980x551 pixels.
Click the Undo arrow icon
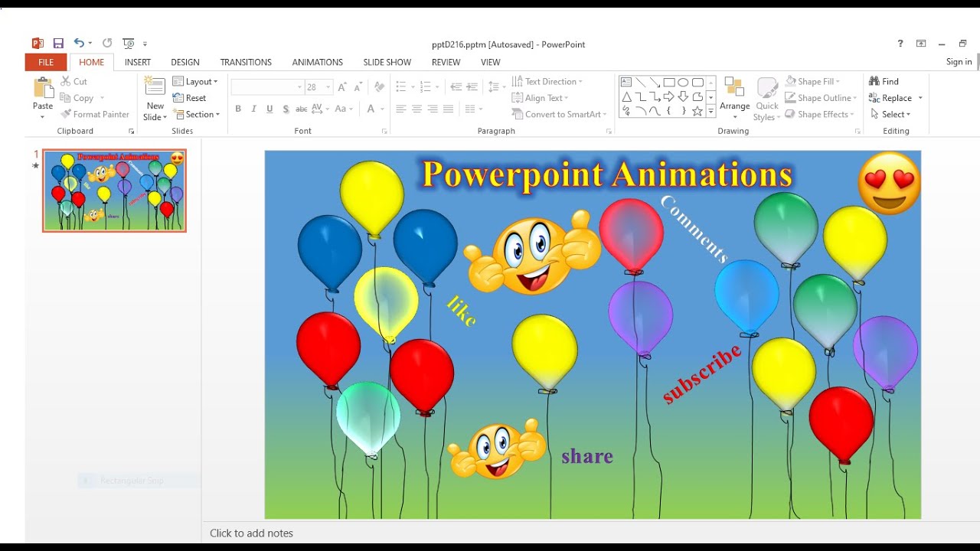point(79,44)
